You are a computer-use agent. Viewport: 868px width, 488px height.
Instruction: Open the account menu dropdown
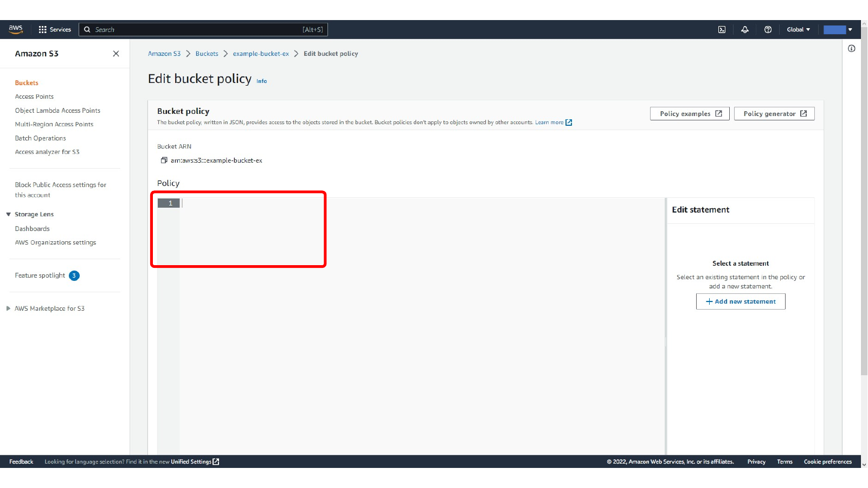pos(838,29)
